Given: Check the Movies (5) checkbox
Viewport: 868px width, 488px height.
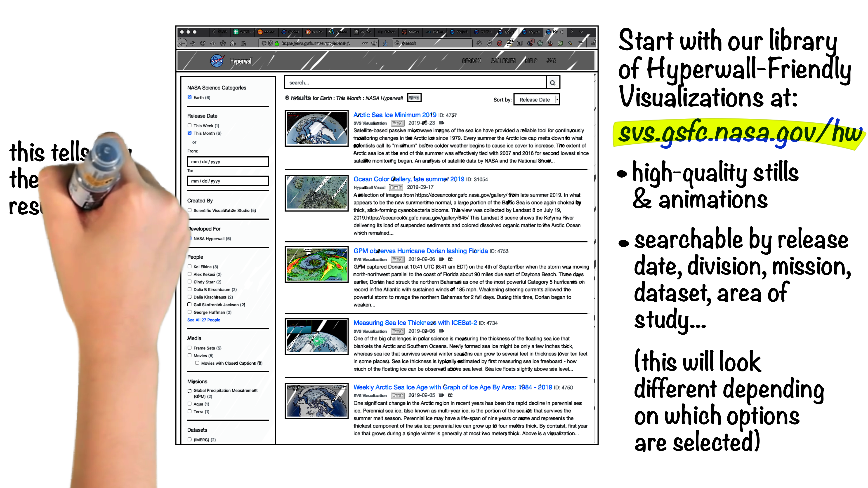Looking at the screenshot, I should coord(189,355).
